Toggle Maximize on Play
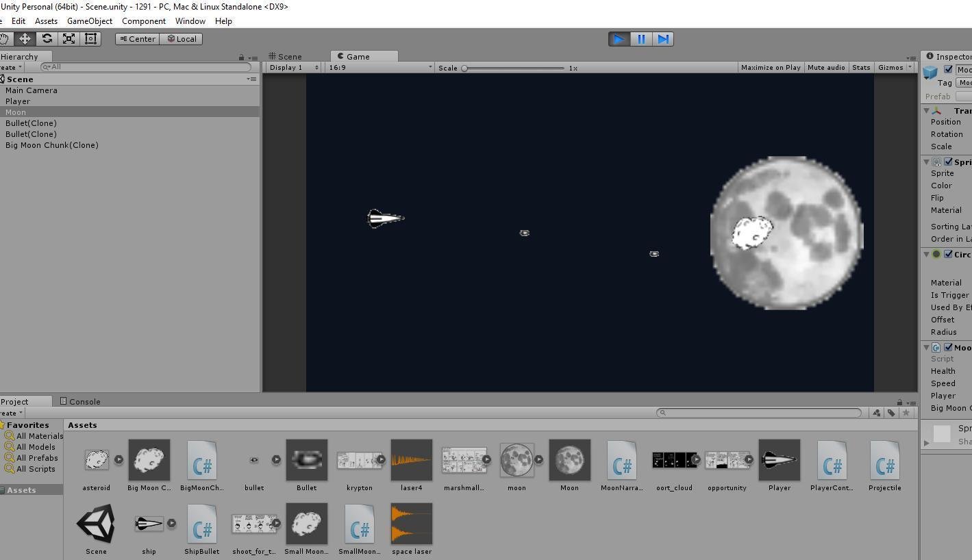 tap(770, 68)
